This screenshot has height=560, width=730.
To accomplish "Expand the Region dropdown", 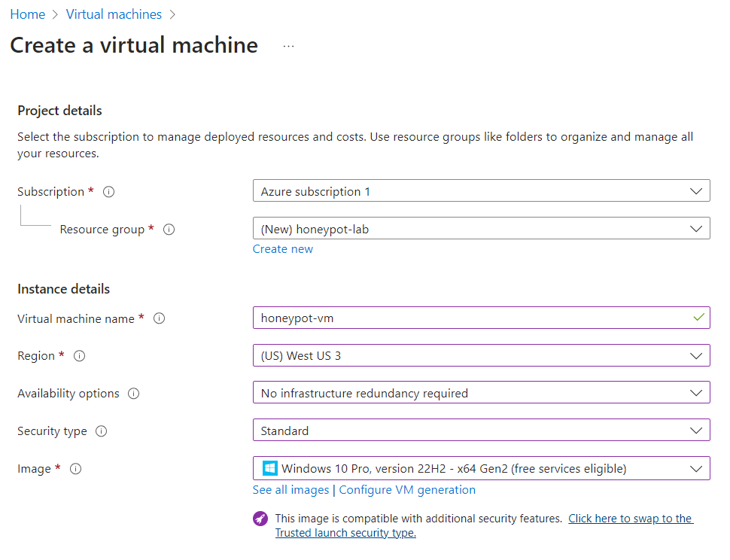I will (x=696, y=355).
